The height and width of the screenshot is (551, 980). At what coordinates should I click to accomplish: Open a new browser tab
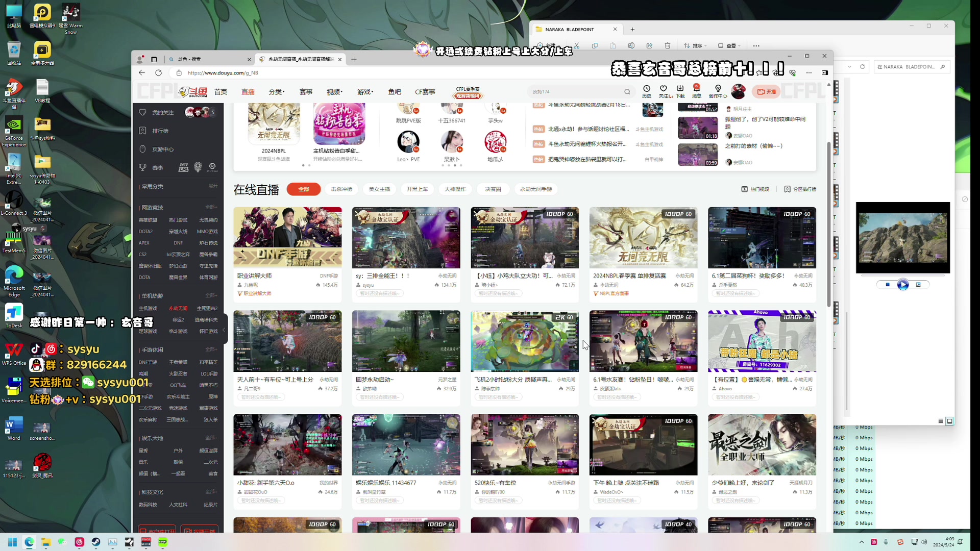pos(354,59)
